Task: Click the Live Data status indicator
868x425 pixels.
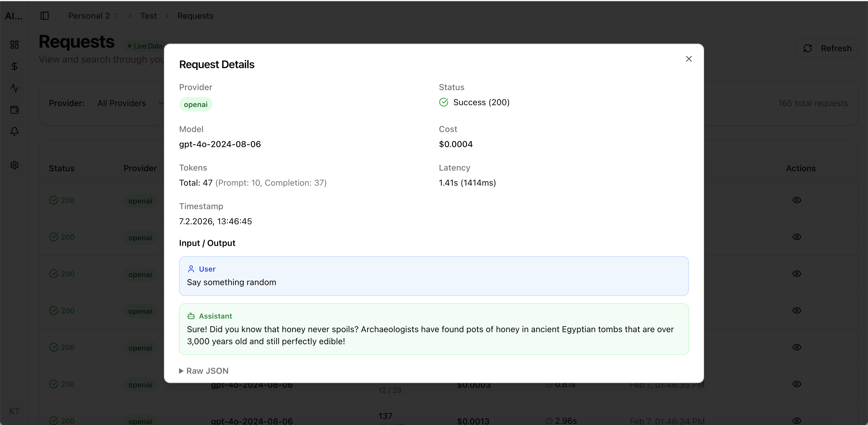Action: pyautogui.click(x=144, y=46)
